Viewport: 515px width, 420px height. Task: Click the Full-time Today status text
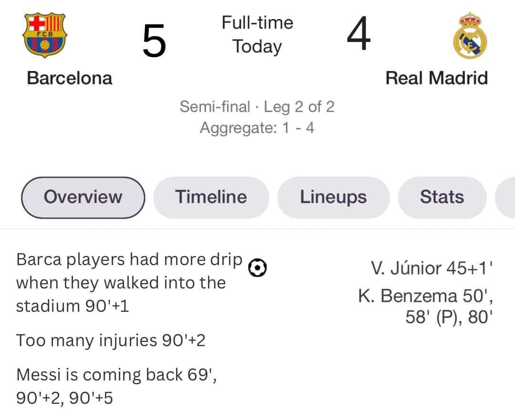click(x=257, y=35)
